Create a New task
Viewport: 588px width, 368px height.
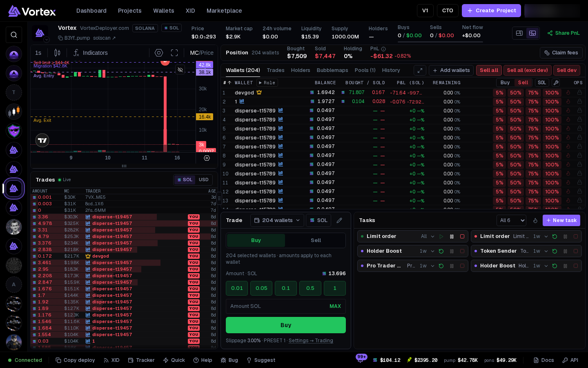[561, 220]
